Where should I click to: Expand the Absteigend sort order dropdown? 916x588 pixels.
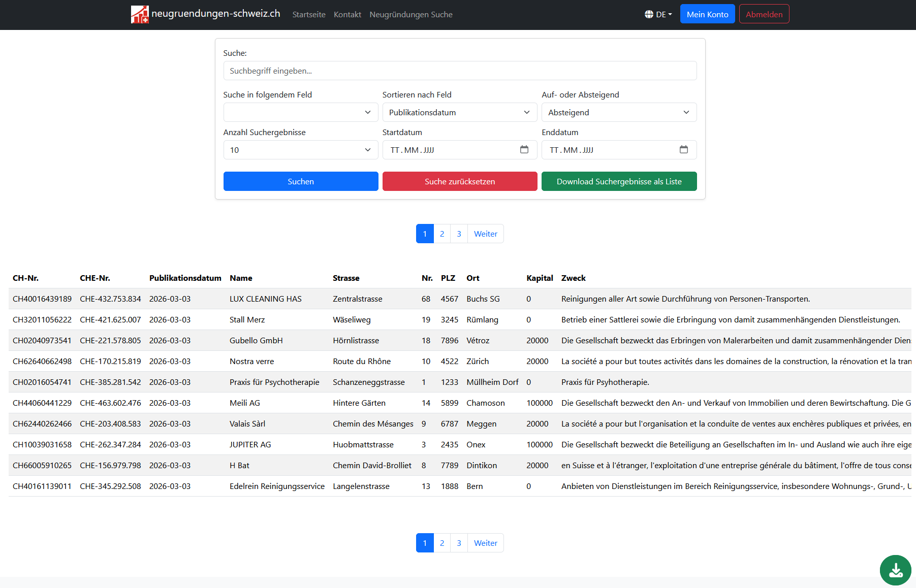click(x=619, y=112)
